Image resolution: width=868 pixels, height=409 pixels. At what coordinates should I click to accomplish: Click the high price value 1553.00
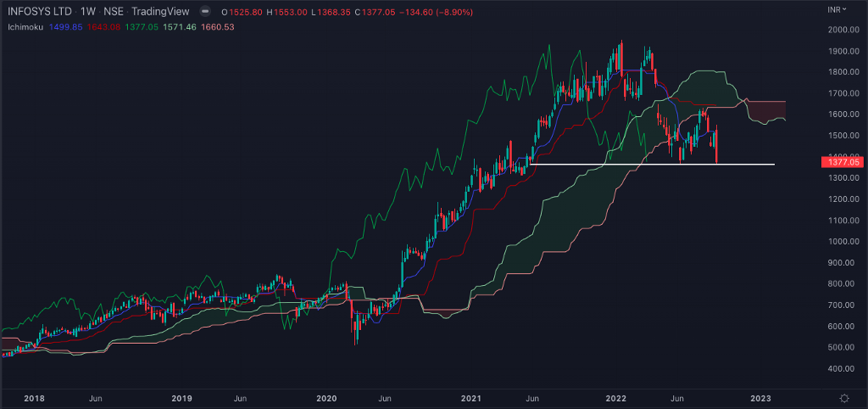point(292,12)
